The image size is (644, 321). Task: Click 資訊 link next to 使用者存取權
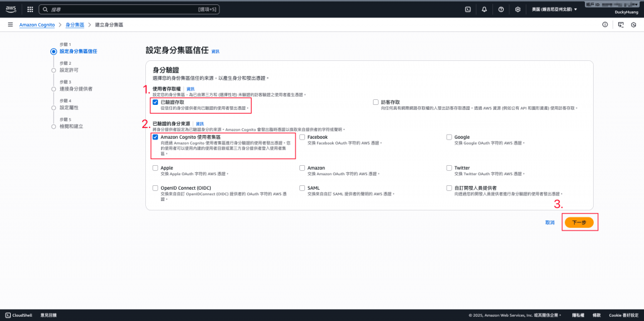point(191,89)
